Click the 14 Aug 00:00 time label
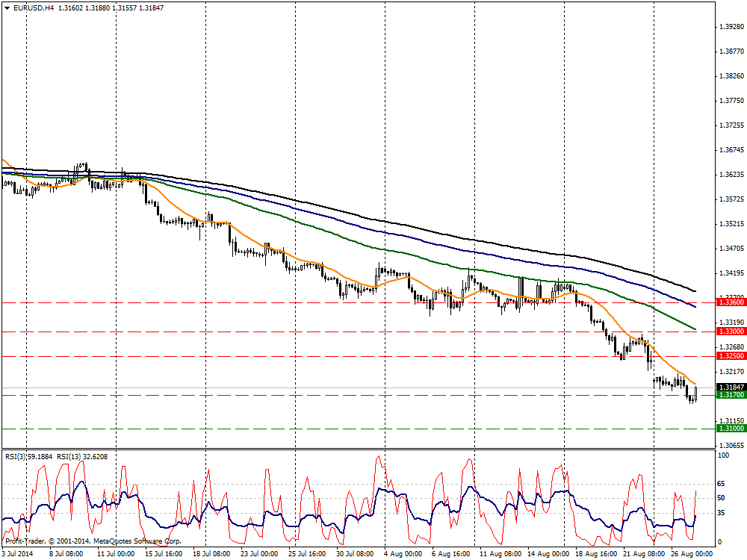The image size is (747, 560). pos(548,554)
